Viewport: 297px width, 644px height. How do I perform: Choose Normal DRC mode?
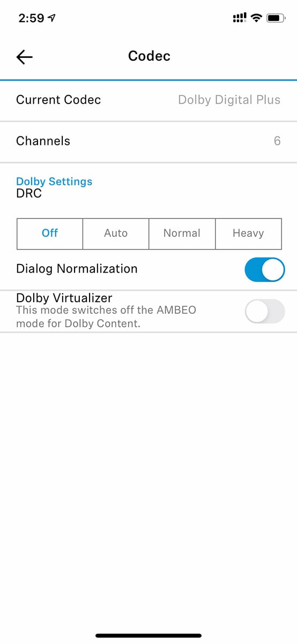coord(182,233)
